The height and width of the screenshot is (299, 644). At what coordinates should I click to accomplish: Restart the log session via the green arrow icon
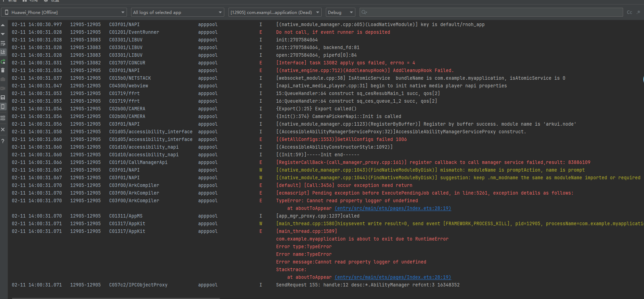point(3,61)
